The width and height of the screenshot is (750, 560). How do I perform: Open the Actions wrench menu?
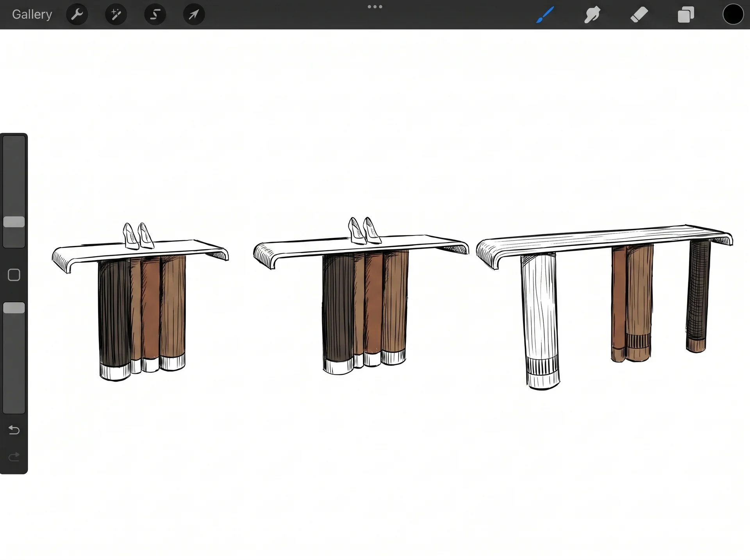coord(77,14)
